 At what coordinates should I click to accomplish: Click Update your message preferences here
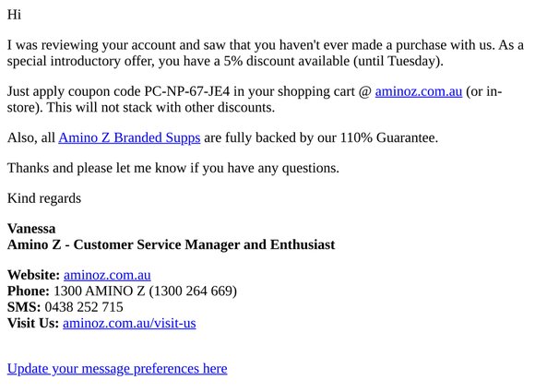pyautogui.click(x=117, y=369)
